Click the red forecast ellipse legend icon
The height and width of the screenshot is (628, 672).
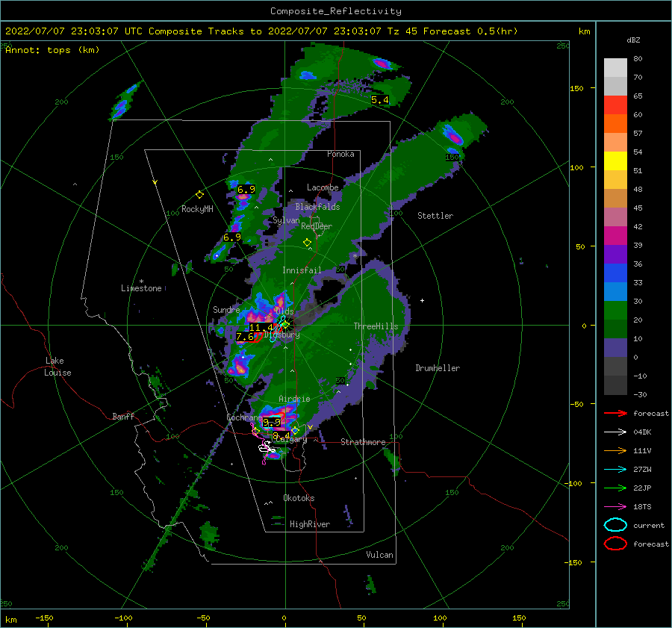click(x=615, y=544)
